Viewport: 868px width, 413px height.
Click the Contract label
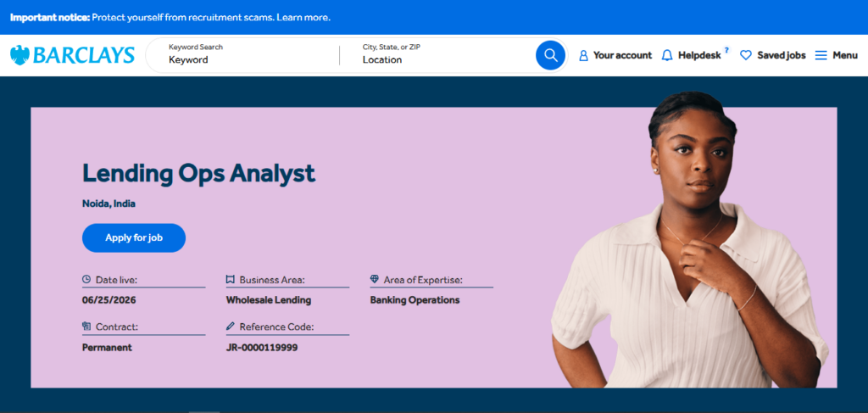[117, 327]
